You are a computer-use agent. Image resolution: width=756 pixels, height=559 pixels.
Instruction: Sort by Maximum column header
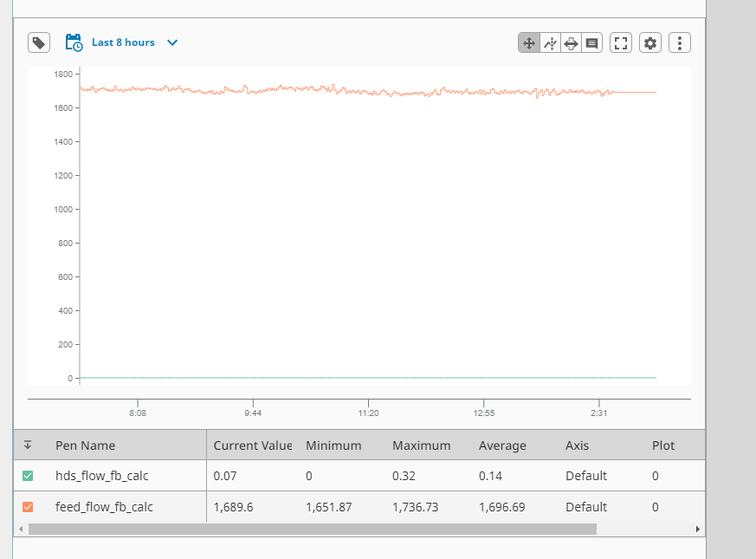pos(422,445)
